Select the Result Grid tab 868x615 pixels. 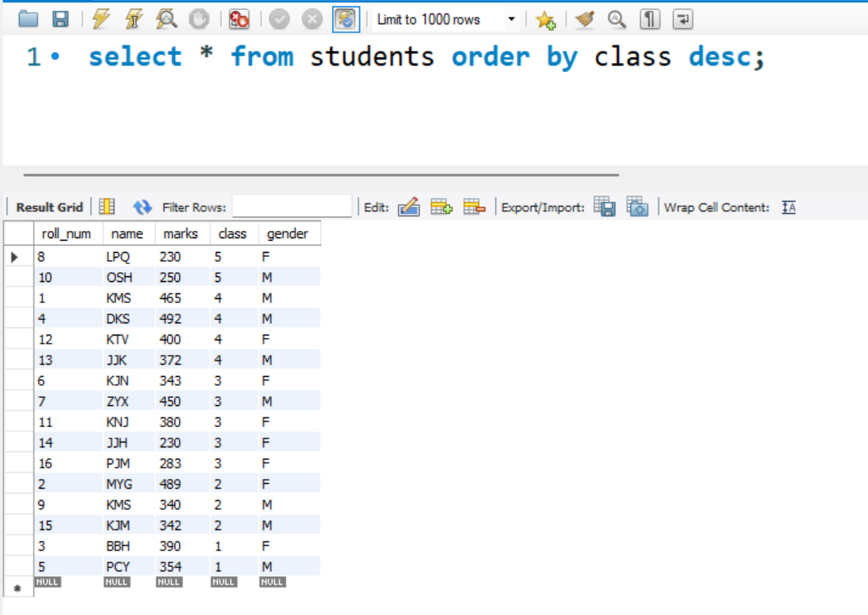tap(49, 207)
